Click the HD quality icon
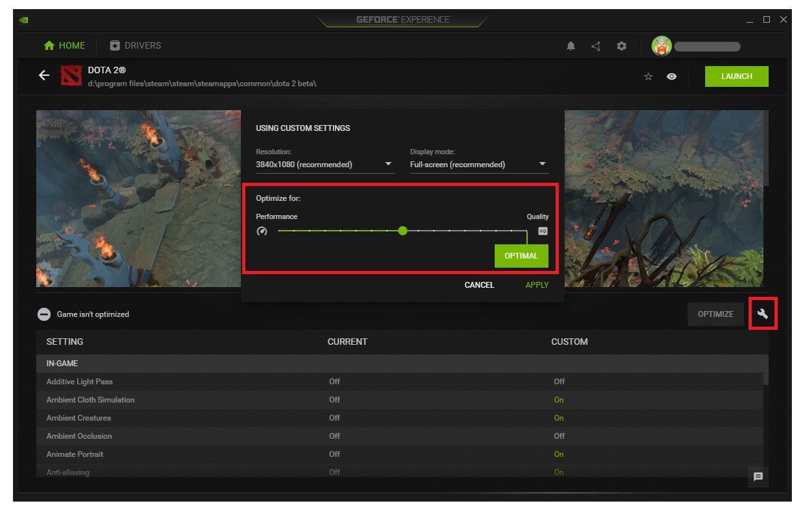Image resolution: width=812 pixels, height=523 pixels. [x=543, y=231]
